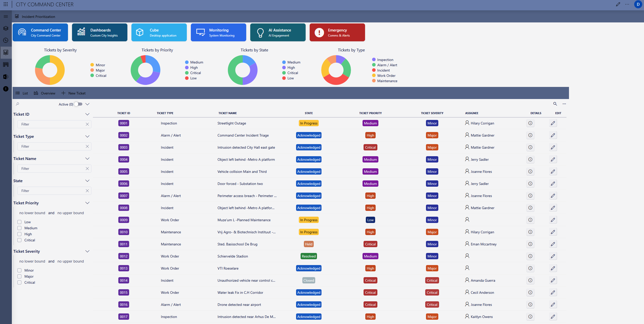This screenshot has height=324, width=644.
Task: Open table more options ellipsis
Action: (564, 104)
